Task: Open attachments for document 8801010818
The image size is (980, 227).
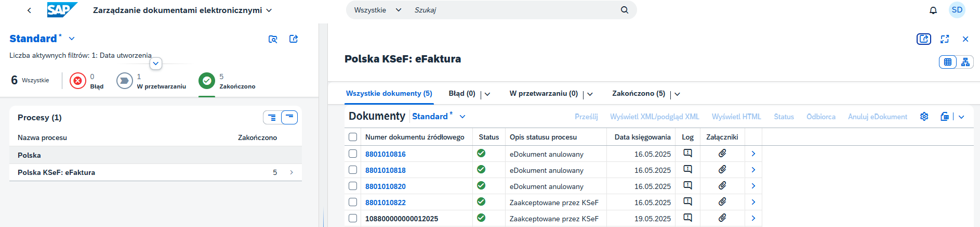Action: [x=722, y=170]
